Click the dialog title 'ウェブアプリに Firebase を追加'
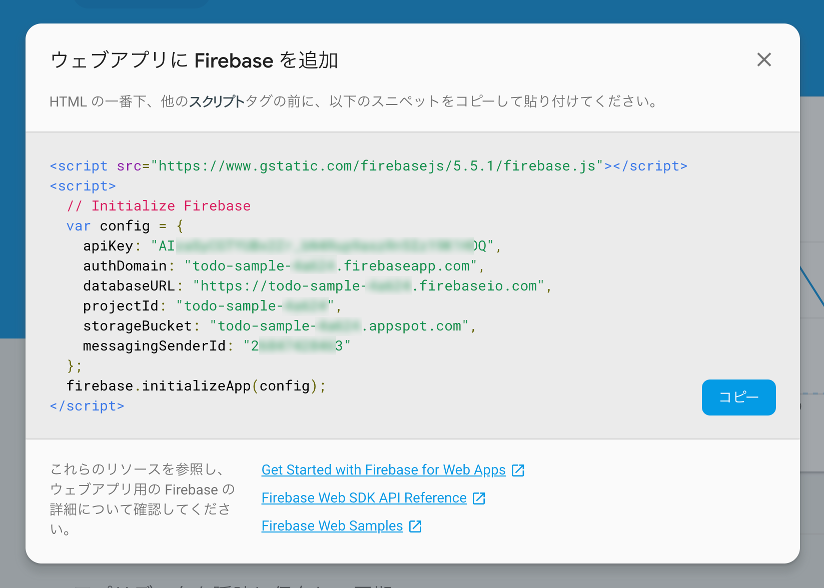 194,60
